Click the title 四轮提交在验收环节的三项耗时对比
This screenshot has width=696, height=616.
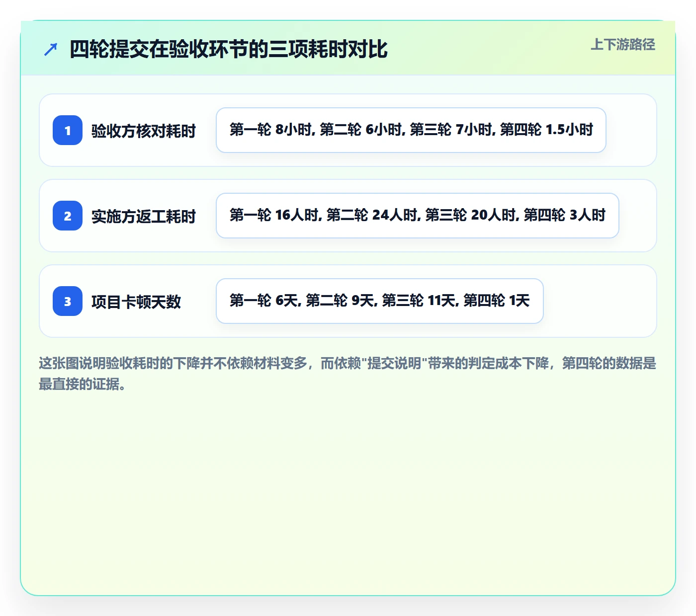229,49
